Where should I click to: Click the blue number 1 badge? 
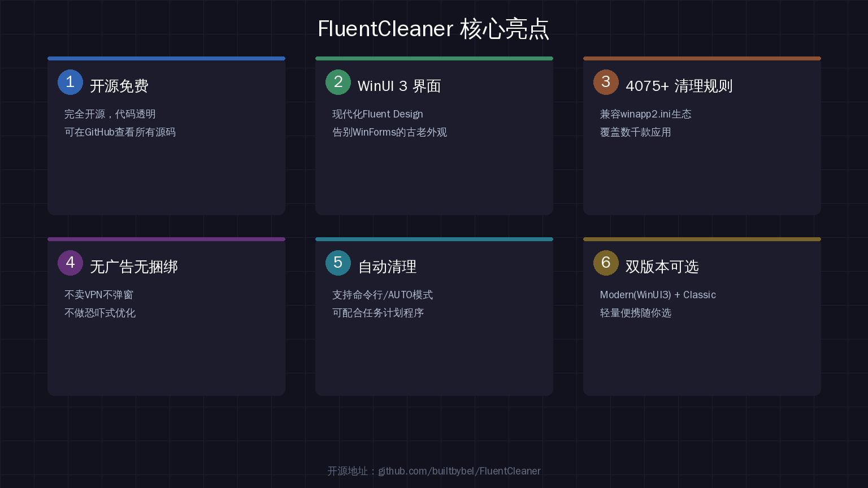[x=70, y=82]
